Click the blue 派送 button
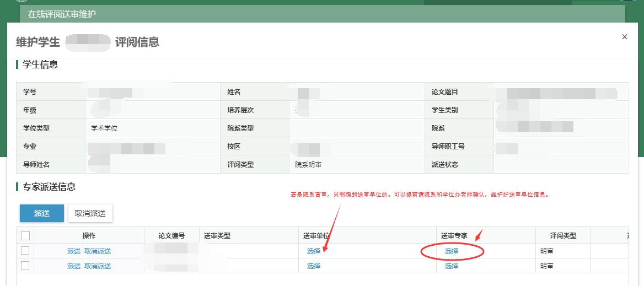644x286 pixels. 42,213
